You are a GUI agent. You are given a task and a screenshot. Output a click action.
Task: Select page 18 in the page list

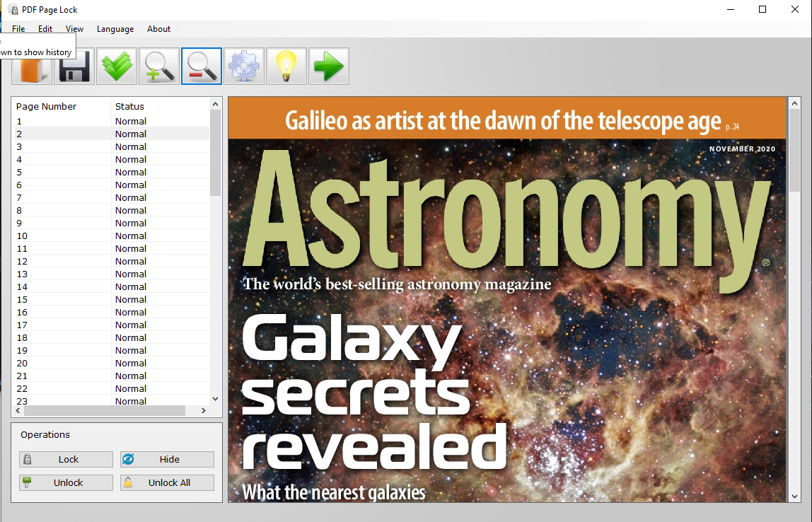tap(111, 337)
